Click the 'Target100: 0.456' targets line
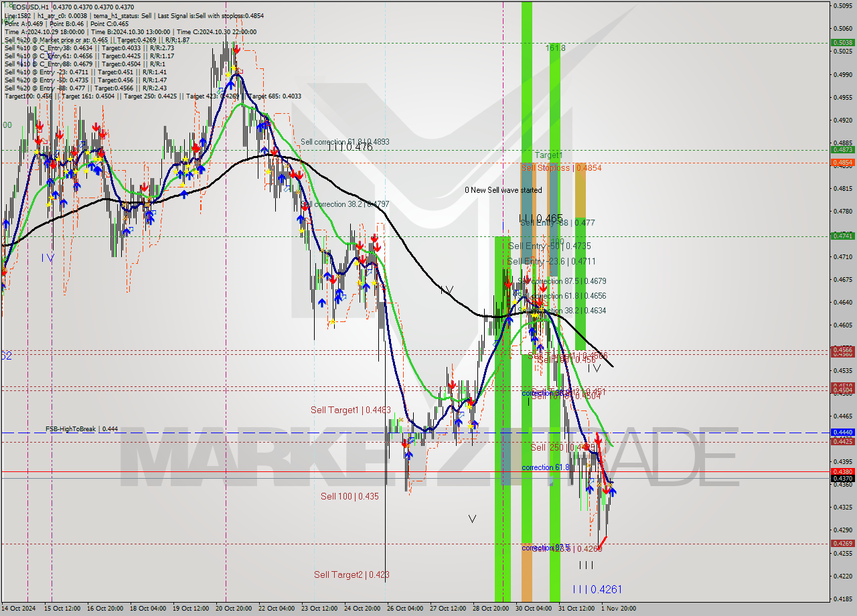 153,96
